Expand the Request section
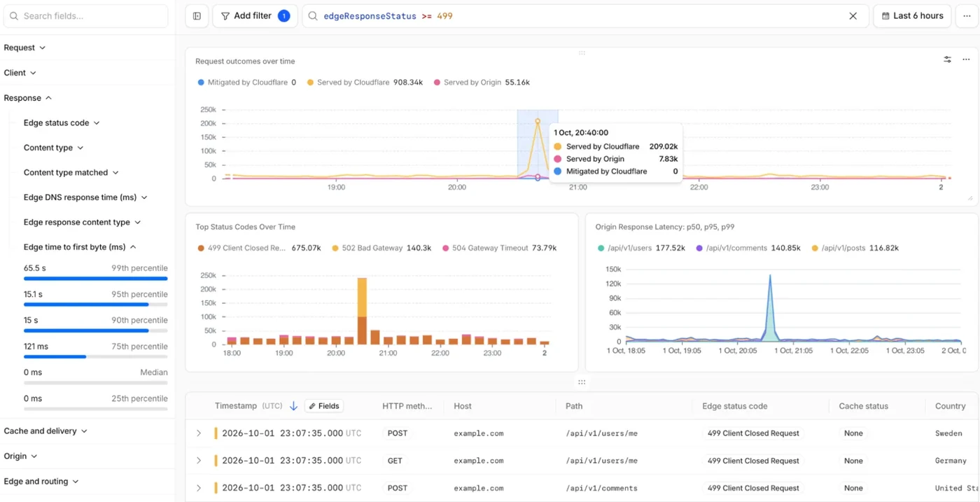Viewport: 980px width, 502px height. pyautogui.click(x=24, y=48)
